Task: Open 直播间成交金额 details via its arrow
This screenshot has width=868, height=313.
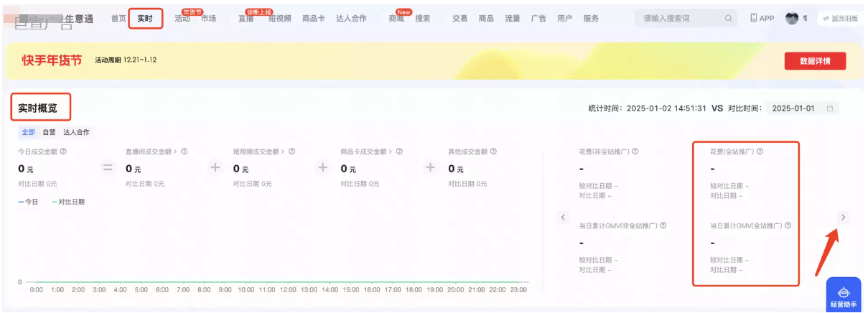Action: coord(176,151)
